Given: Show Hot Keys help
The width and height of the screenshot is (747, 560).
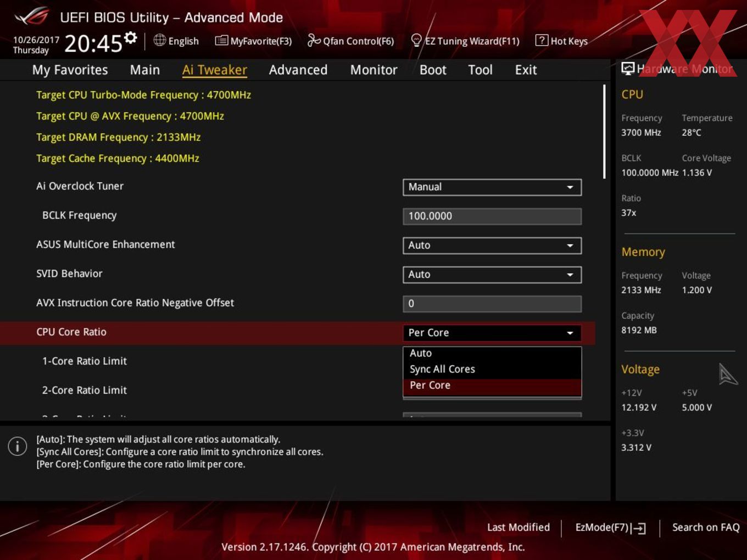Looking at the screenshot, I should (x=561, y=41).
